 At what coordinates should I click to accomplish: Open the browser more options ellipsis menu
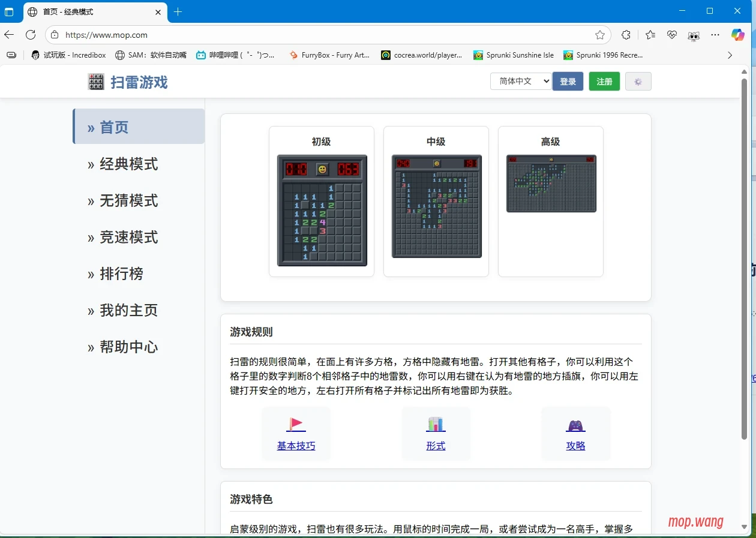click(x=715, y=35)
